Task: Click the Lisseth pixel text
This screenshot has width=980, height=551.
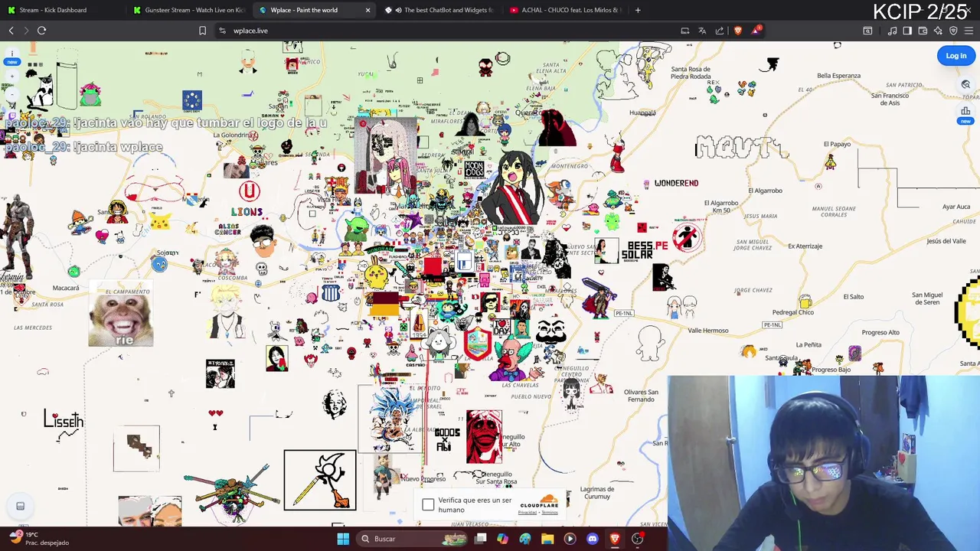Action: [64, 420]
